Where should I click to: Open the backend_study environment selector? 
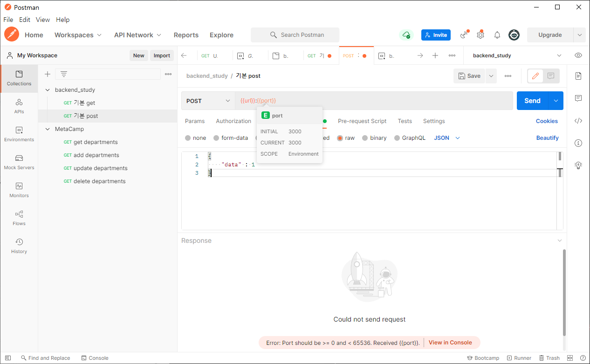(x=517, y=55)
